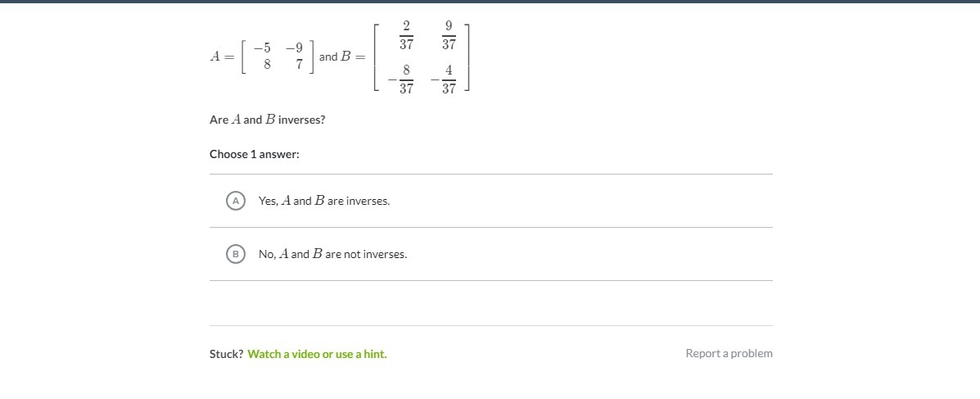The image size is (980, 399).
Task: Click the 8 entry in matrix A
Action: [x=268, y=65]
